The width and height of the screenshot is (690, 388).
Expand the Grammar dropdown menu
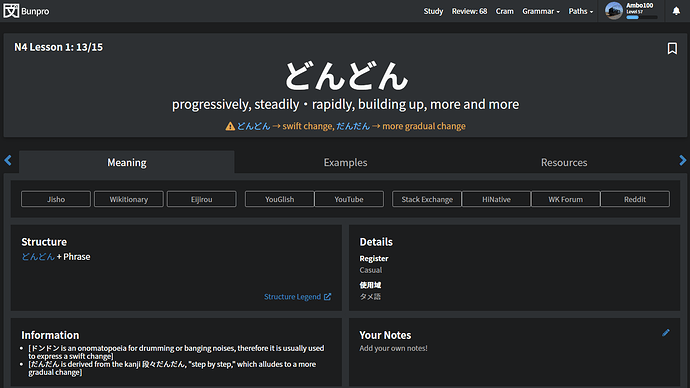(x=541, y=11)
